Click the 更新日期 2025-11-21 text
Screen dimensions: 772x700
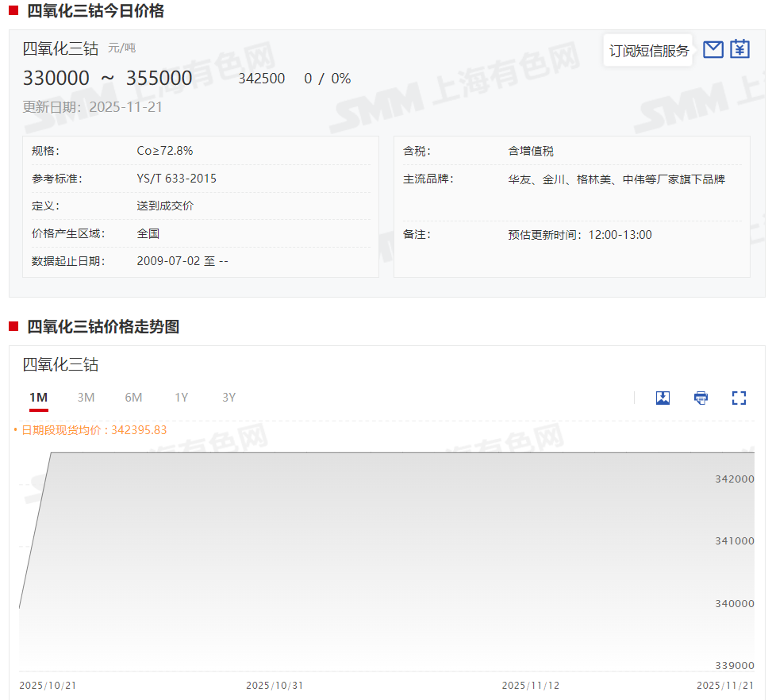[x=92, y=107]
